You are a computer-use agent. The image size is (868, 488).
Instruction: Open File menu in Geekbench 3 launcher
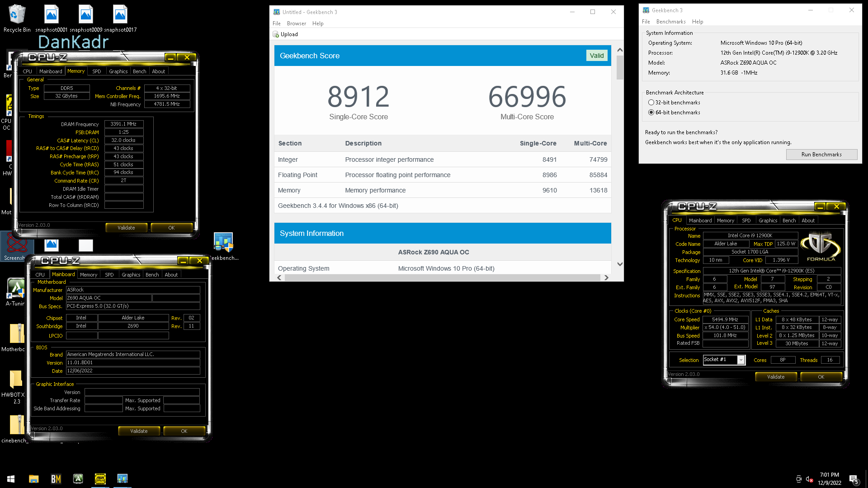[x=646, y=22]
